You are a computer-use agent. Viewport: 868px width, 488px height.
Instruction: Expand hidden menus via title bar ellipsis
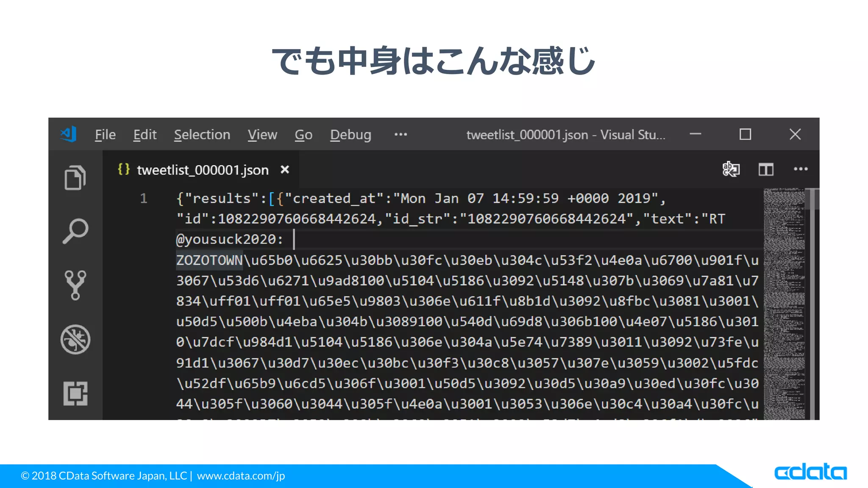tap(401, 134)
